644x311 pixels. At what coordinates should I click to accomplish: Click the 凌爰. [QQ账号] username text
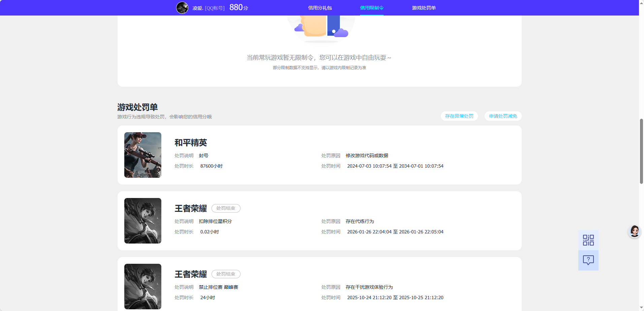209,8
